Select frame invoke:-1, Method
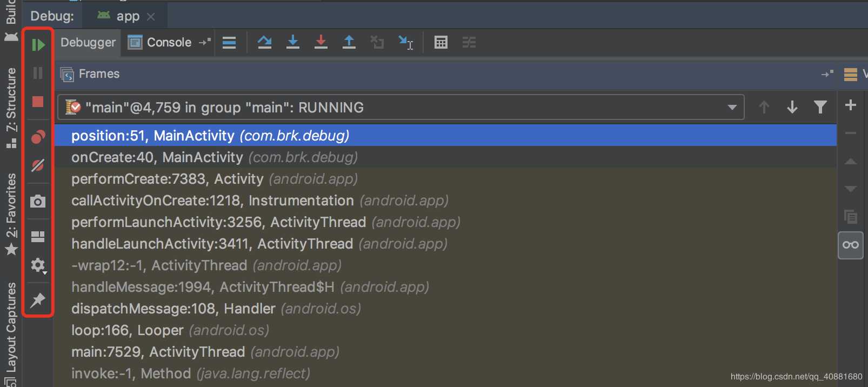Screen dimensions: 868x387 (445, 373)
